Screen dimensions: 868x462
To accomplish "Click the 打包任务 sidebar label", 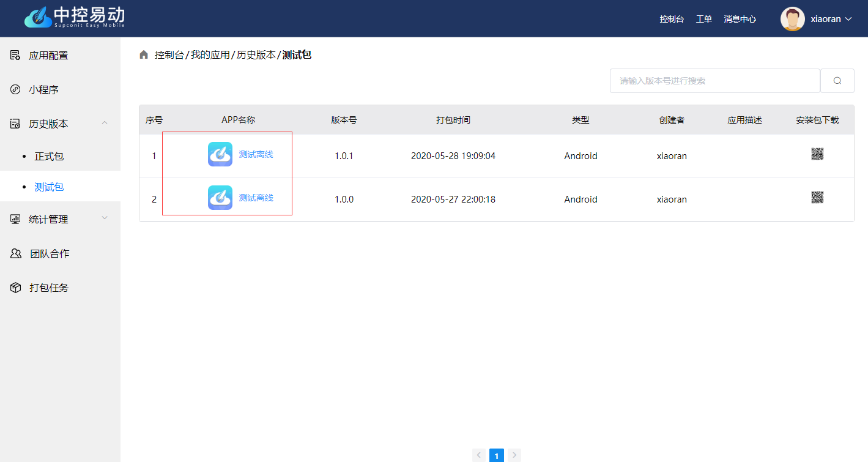I will (50, 288).
